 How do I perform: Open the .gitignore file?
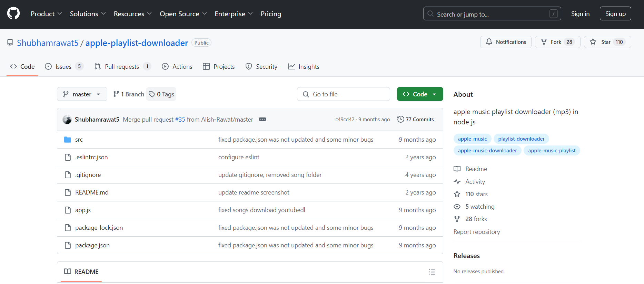point(88,175)
